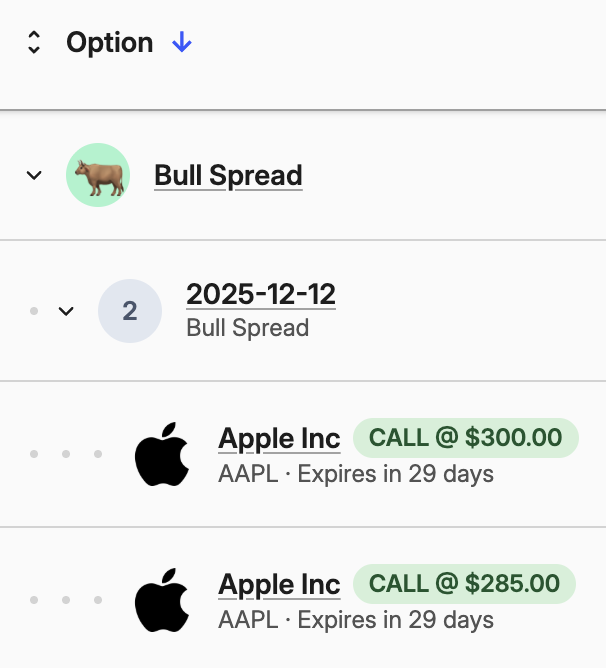This screenshot has width=606, height=668.
Task: Click the blue descending sort arrow
Action: [181, 42]
